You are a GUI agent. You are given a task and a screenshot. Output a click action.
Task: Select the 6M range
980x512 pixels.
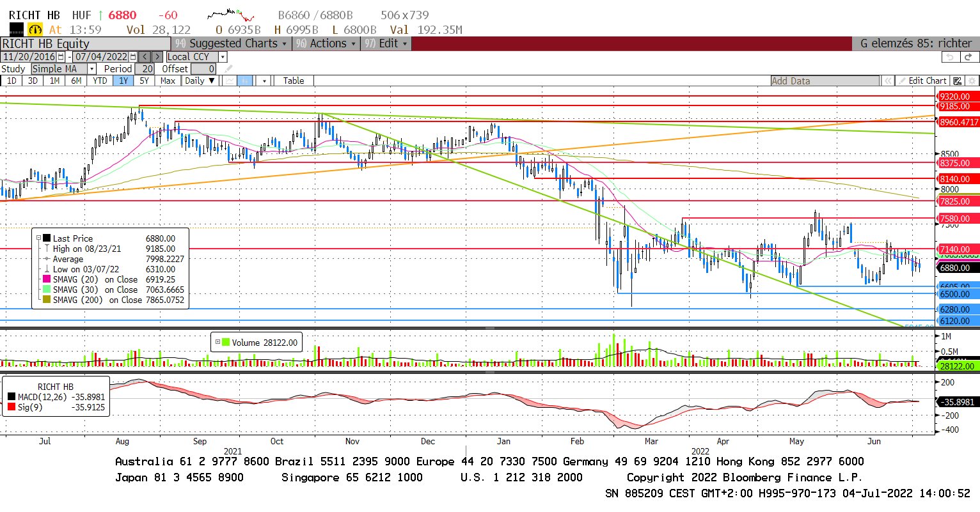click(76, 81)
